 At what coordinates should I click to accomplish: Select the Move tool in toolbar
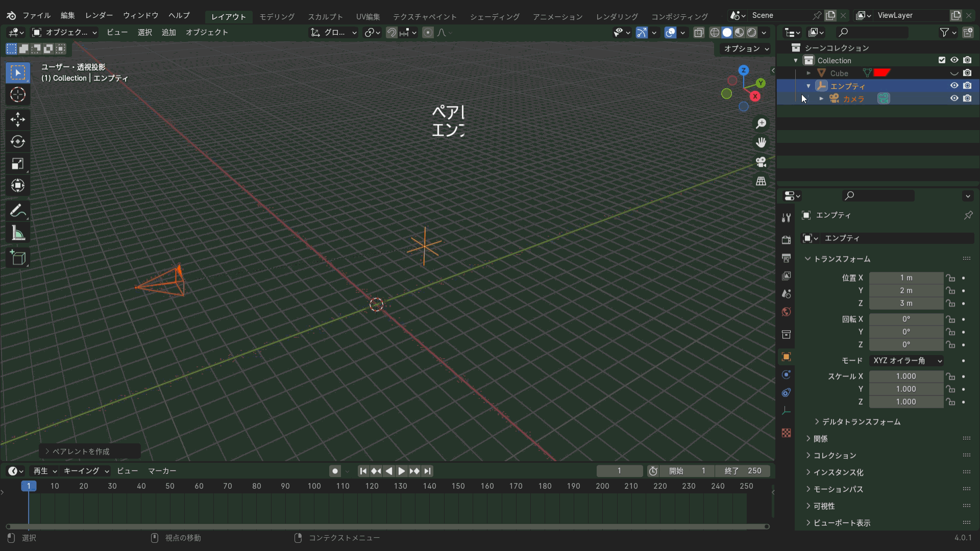tap(18, 119)
